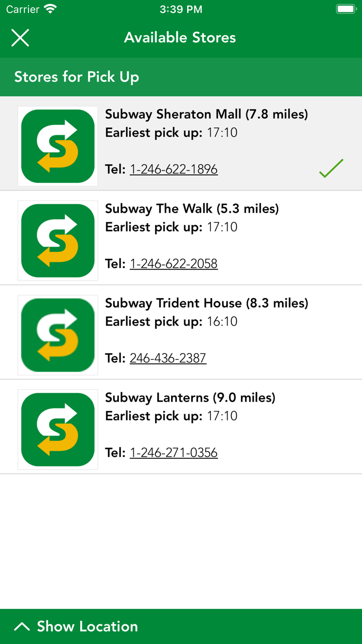Tap the Subway logo for Lanterns store
This screenshot has height=644, width=362.
[x=57, y=429]
